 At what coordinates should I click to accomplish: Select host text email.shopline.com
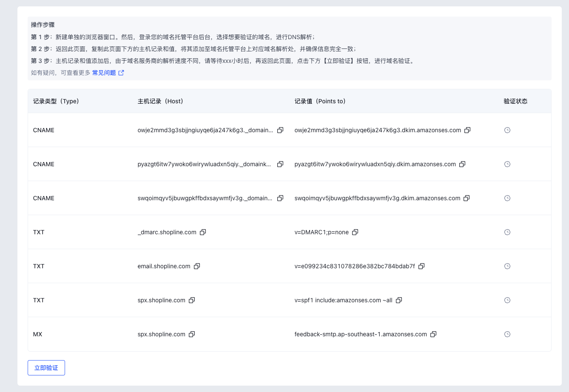tap(164, 266)
